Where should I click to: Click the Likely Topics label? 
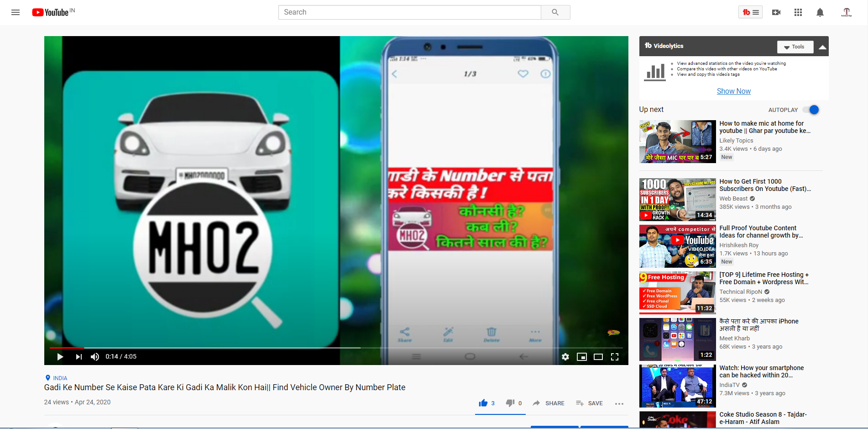(736, 141)
